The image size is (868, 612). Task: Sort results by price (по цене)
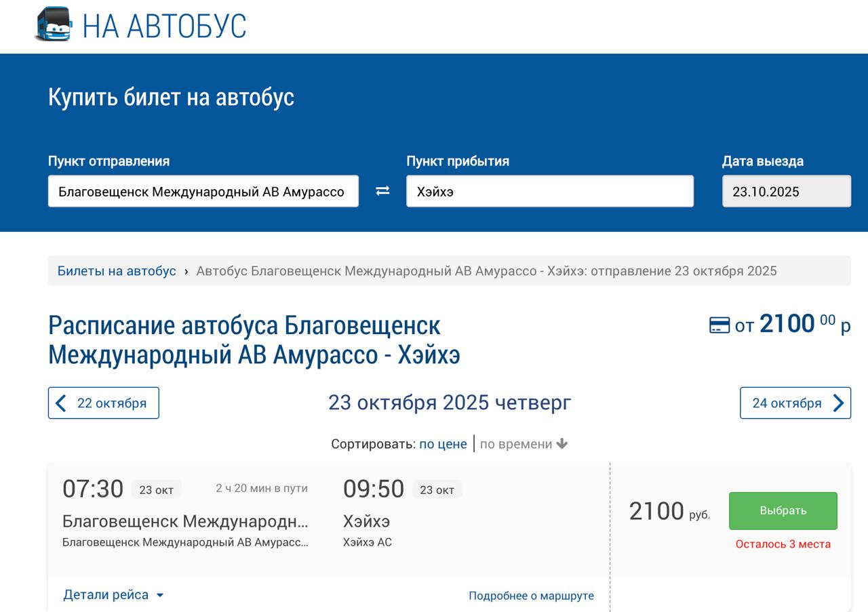443,444
